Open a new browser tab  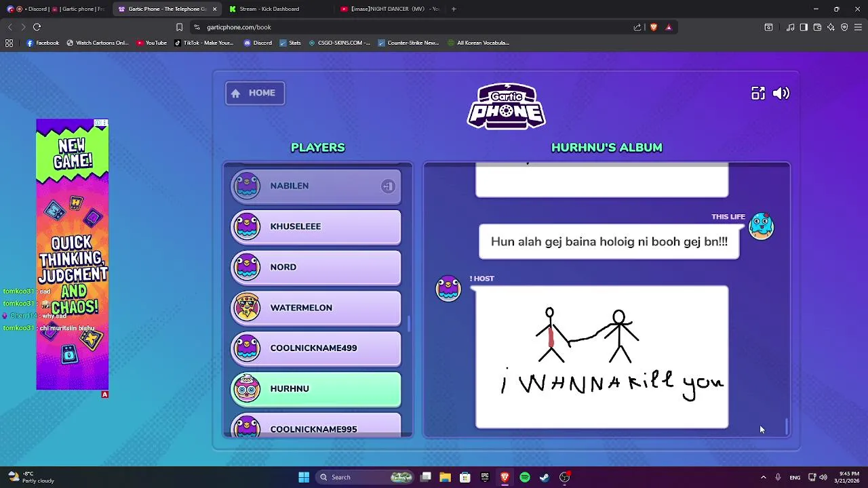click(x=454, y=9)
